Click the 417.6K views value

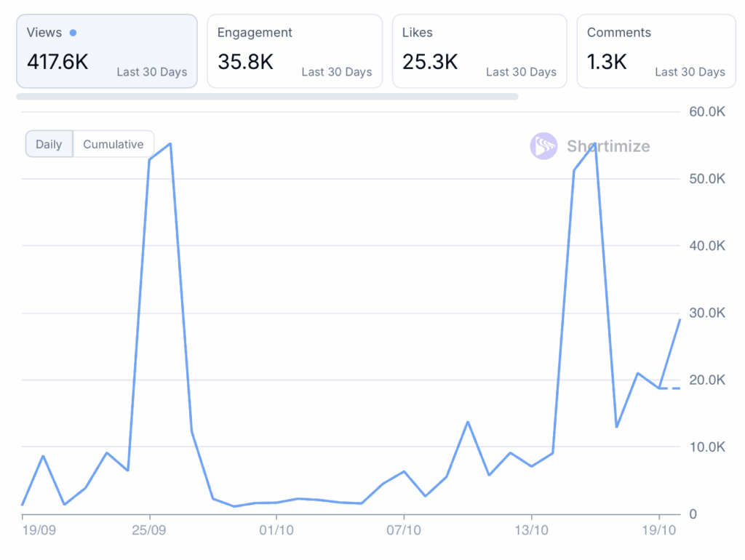point(57,62)
